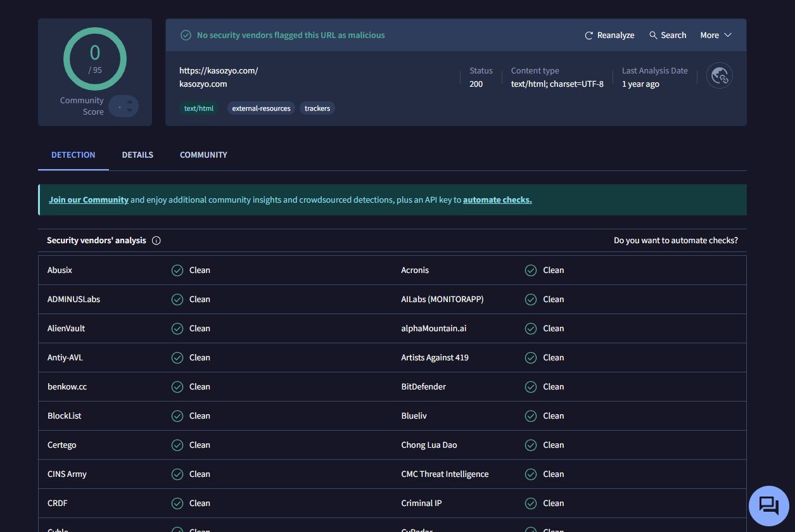The width and height of the screenshot is (795, 532).
Task: Click the Join our Community link
Action: coord(89,200)
